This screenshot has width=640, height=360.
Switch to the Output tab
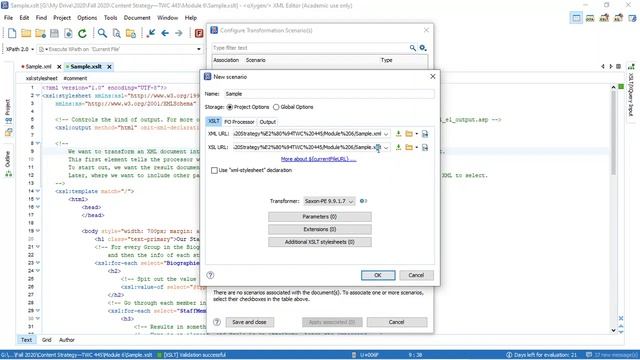click(268, 122)
